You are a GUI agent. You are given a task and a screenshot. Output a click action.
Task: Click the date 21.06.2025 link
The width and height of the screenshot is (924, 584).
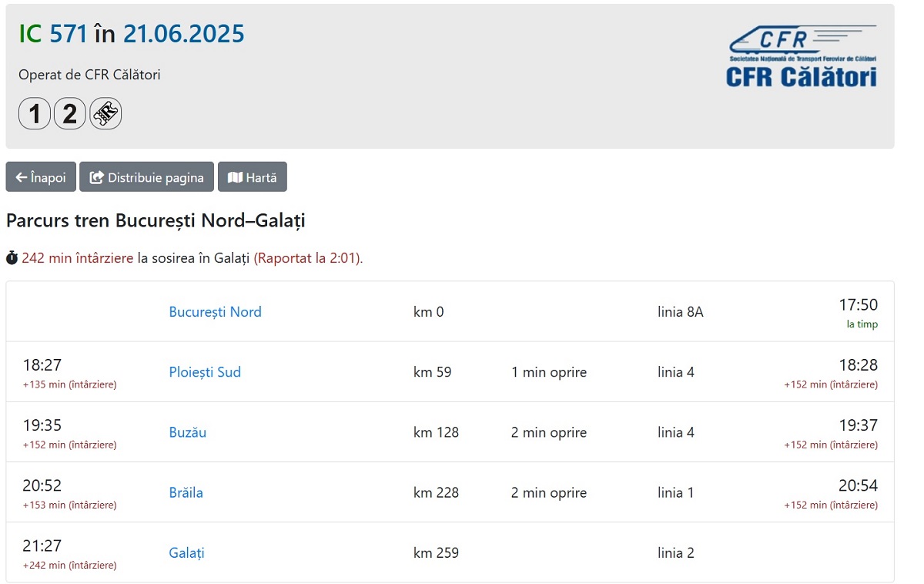184,34
